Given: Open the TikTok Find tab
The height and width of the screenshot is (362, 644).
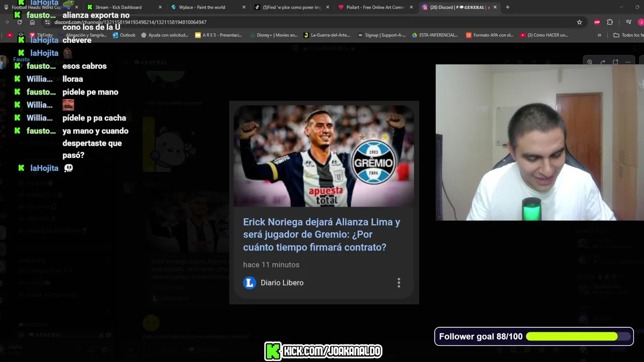Looking at the screenshot, I should tap(292, 7).
